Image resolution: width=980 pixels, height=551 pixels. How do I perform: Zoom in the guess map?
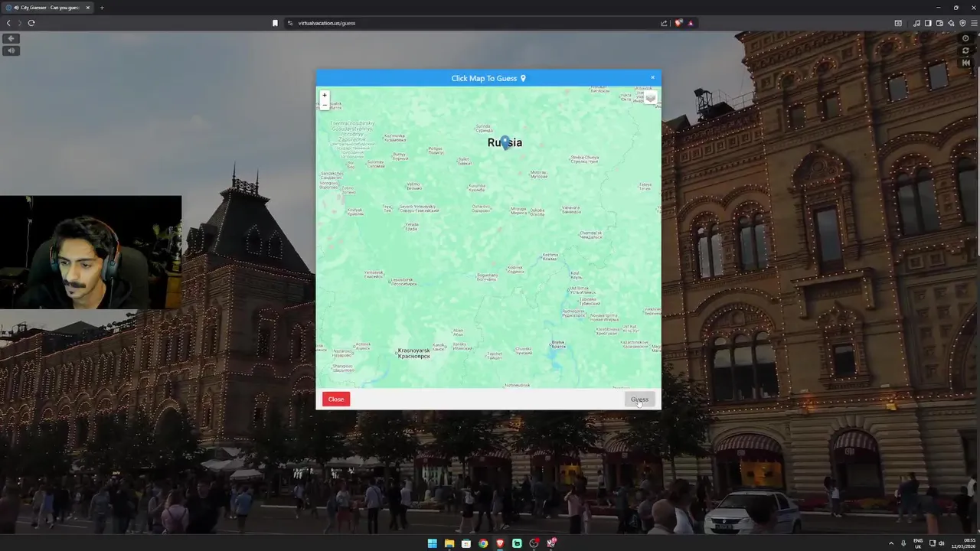(x=325, y=96)
